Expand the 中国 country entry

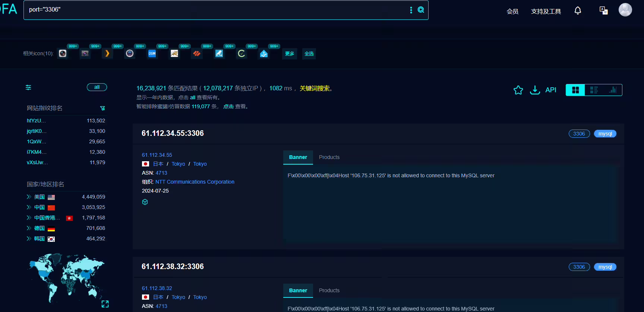(29, 207)
